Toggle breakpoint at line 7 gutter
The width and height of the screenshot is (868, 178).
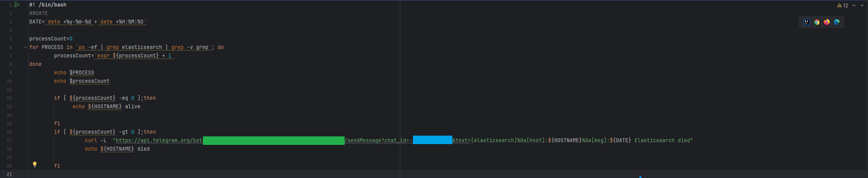pyautogui.click(x=10, y=56)
